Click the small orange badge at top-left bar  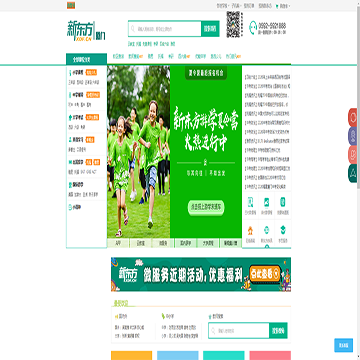point(71,5)
